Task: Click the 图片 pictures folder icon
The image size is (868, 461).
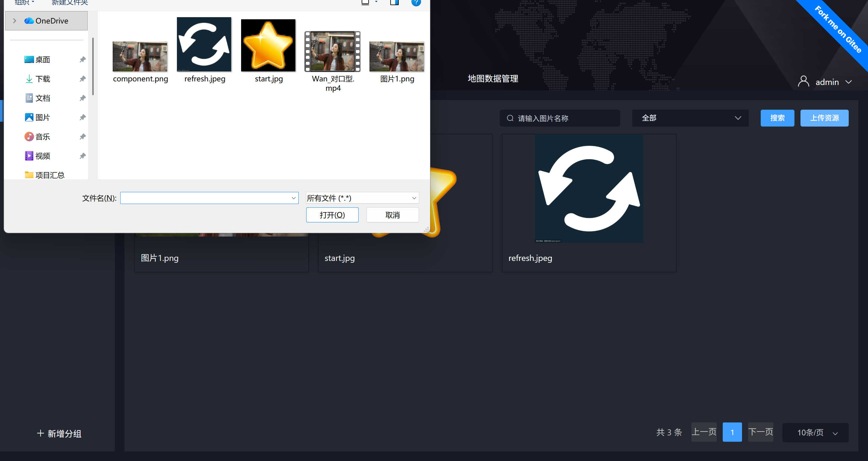Action: click(x=29, y=118)
